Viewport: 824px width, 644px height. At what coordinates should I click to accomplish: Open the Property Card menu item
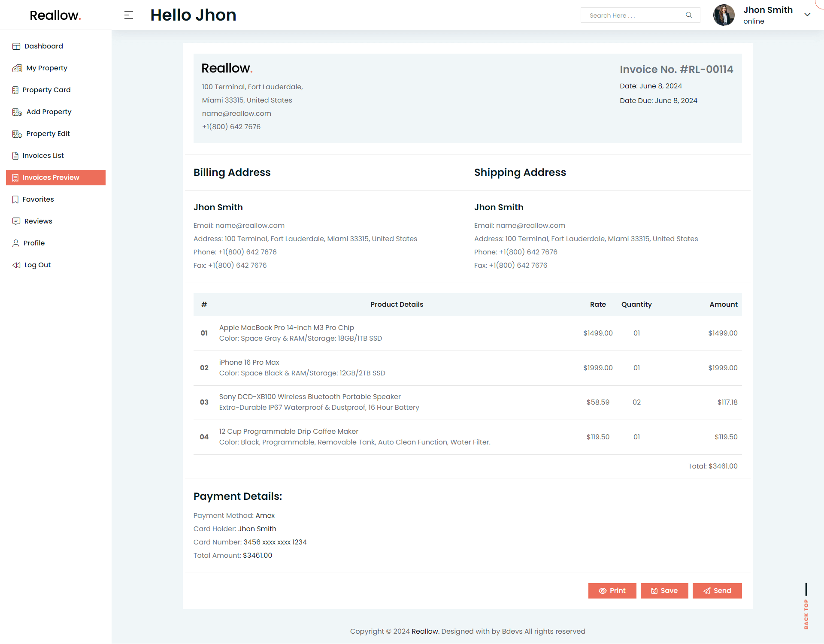click(46, 90)
